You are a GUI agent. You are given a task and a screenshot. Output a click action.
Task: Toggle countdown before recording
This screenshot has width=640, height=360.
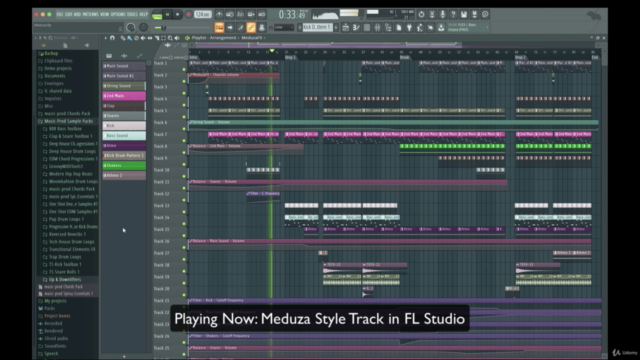240,14
